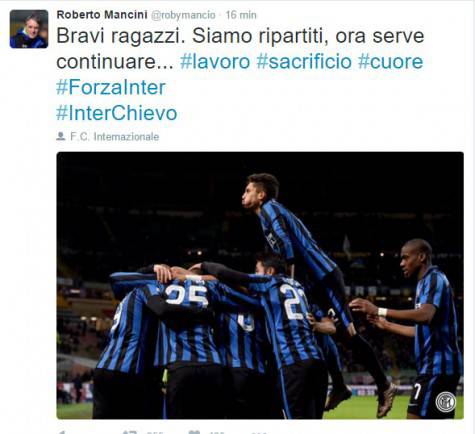Click the Inter crest watermark in photo
475x434 pixels.
click(446, 402)
